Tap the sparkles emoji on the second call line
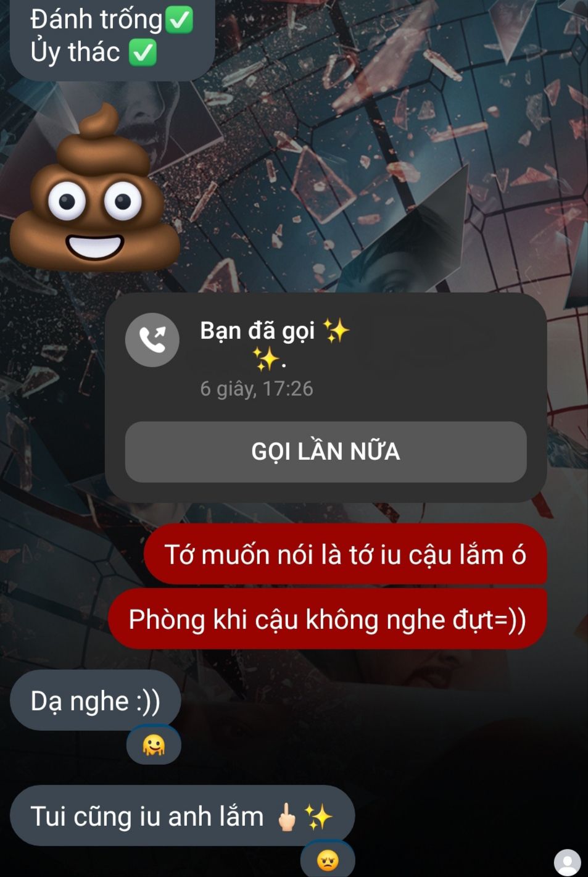 coord(267,359)
